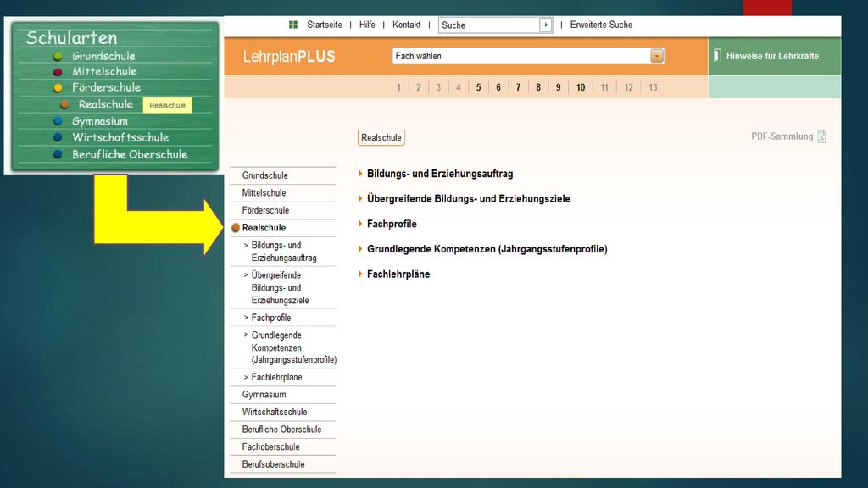
Task: Select grade level 8
Action: coord(538,87)
